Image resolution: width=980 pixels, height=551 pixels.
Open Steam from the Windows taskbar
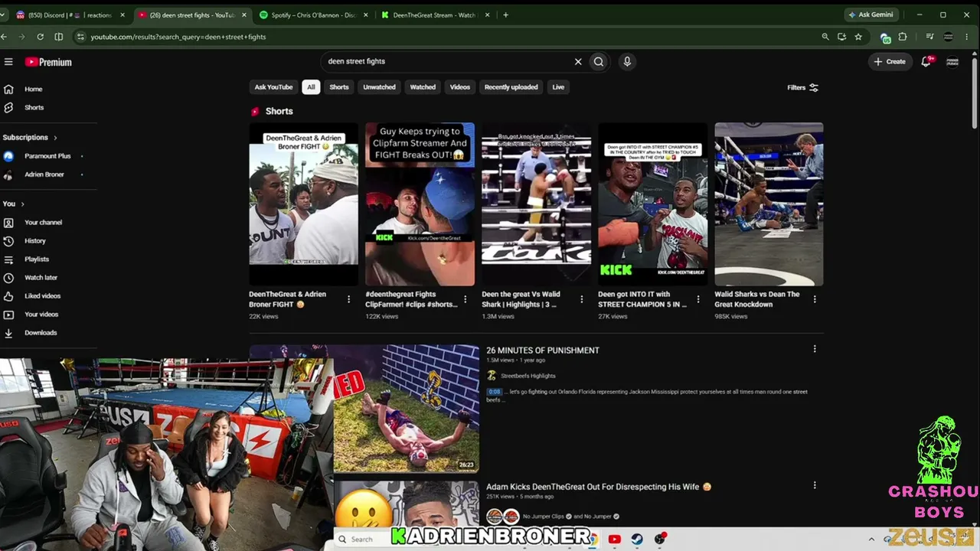click(637, 540)
